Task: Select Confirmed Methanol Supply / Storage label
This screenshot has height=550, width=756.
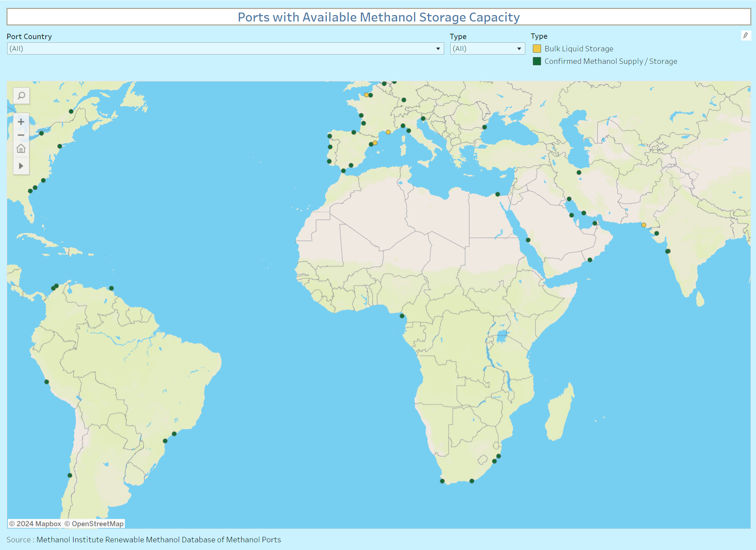Action: [x=610, y=61]
